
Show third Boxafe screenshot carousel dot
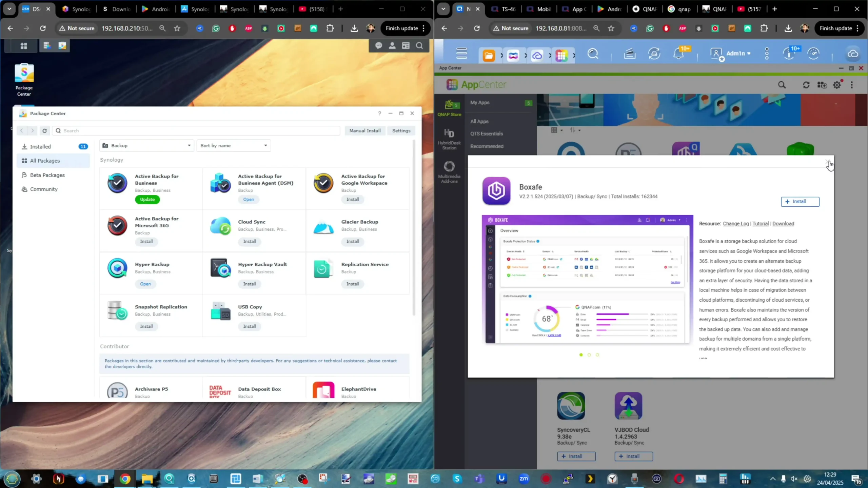pyautogui.click(x=597, y=355)
